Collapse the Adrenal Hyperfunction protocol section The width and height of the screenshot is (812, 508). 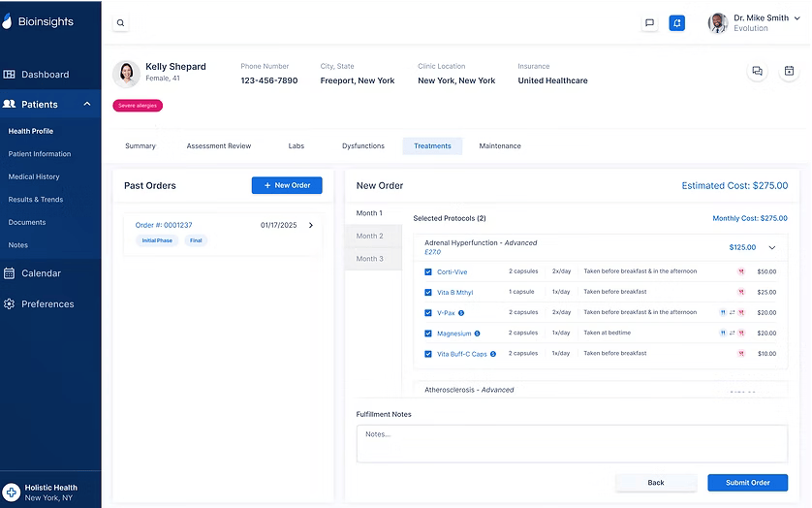(x=772, y=248)
